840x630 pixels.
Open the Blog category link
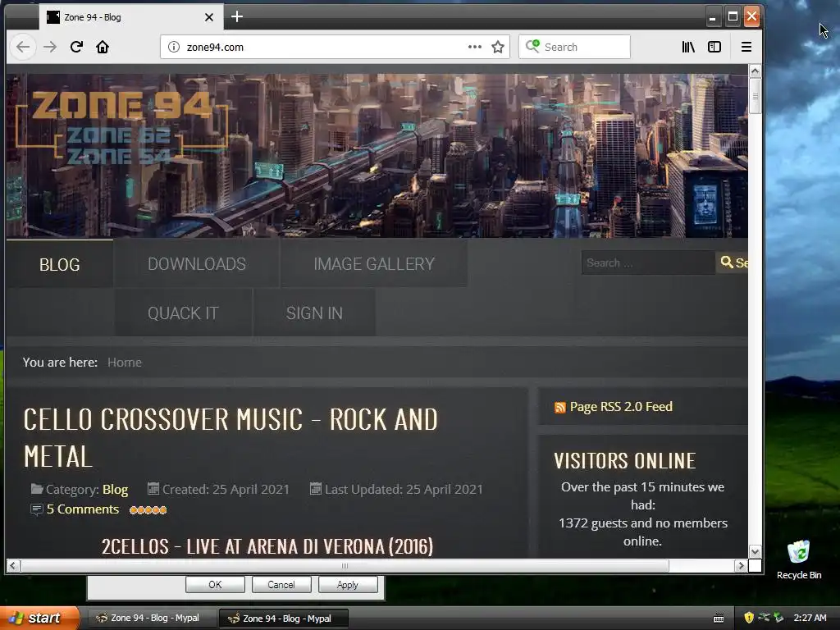[x=115, y=490]
